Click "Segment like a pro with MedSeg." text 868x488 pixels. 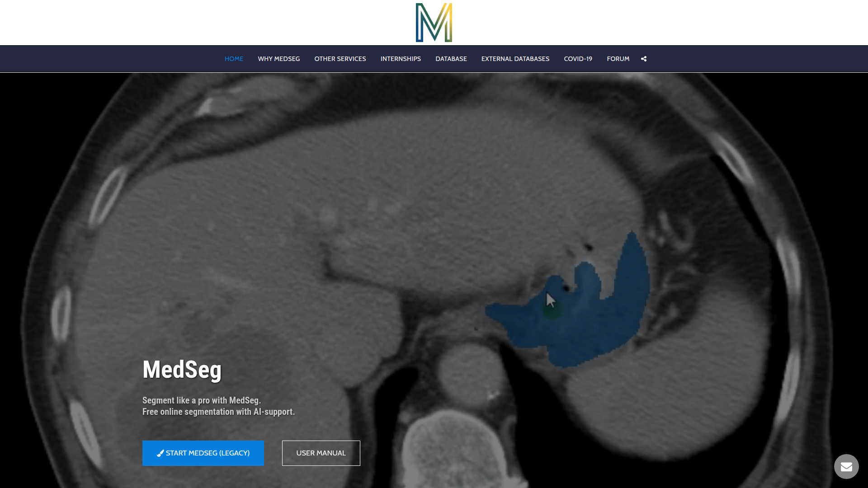[202, 400]
